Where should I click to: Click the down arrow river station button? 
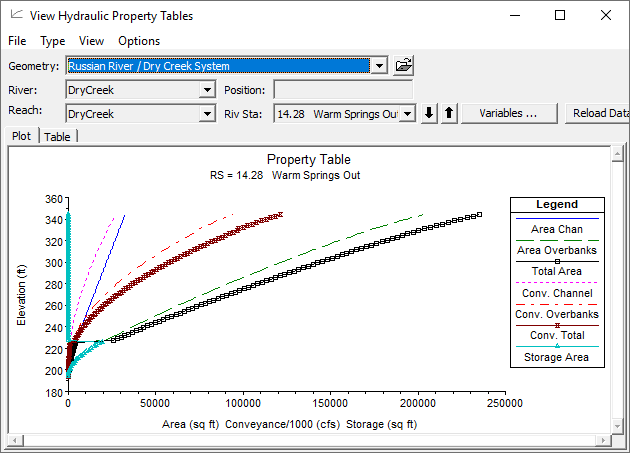tap(429, 114)
